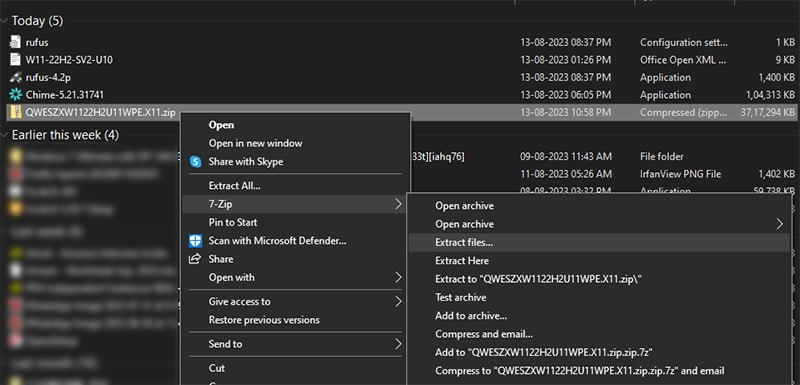The width and height of the screenshot is (800, 385).
Task: Select the rufus-4.2p file name
Action: (48, 78)
